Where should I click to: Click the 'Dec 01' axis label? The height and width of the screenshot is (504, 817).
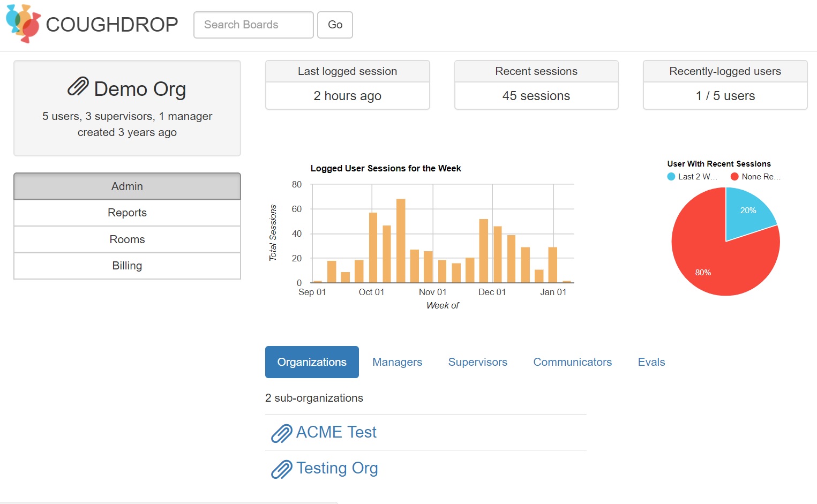[492, 292]
